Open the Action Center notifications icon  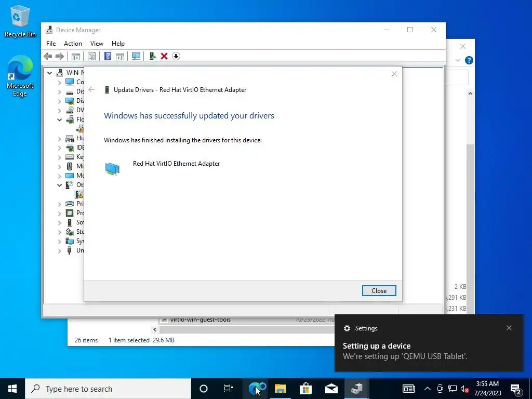516,389
